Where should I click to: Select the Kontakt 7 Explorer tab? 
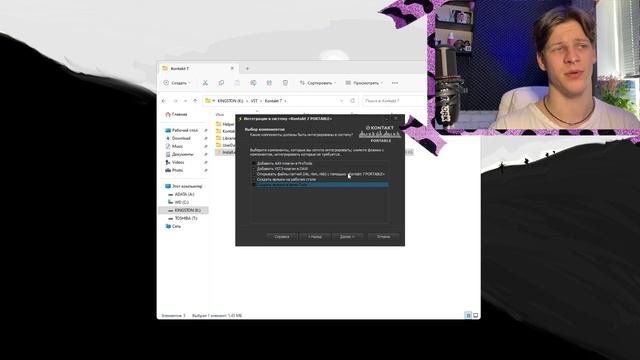(x=198, y=69)
